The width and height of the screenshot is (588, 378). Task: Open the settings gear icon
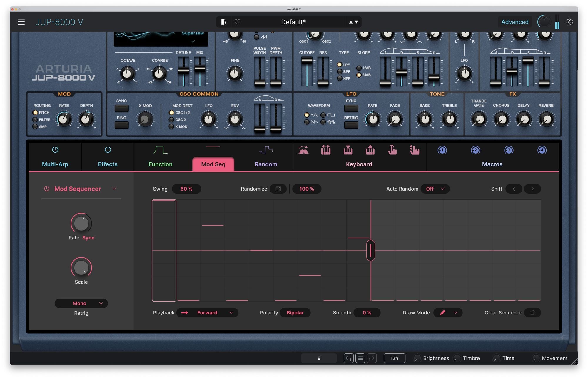(569, 22)
